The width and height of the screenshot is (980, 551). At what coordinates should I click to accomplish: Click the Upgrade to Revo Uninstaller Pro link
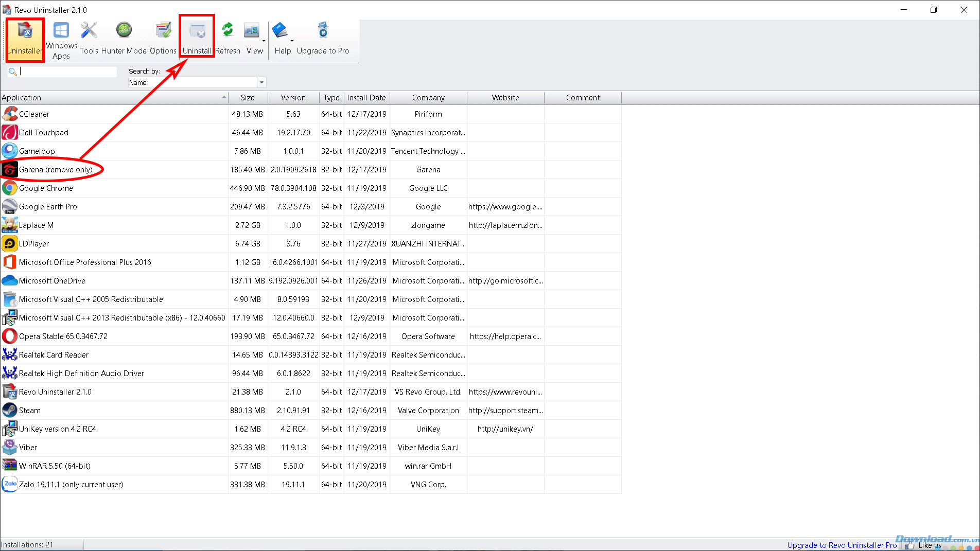coord(842,545)
